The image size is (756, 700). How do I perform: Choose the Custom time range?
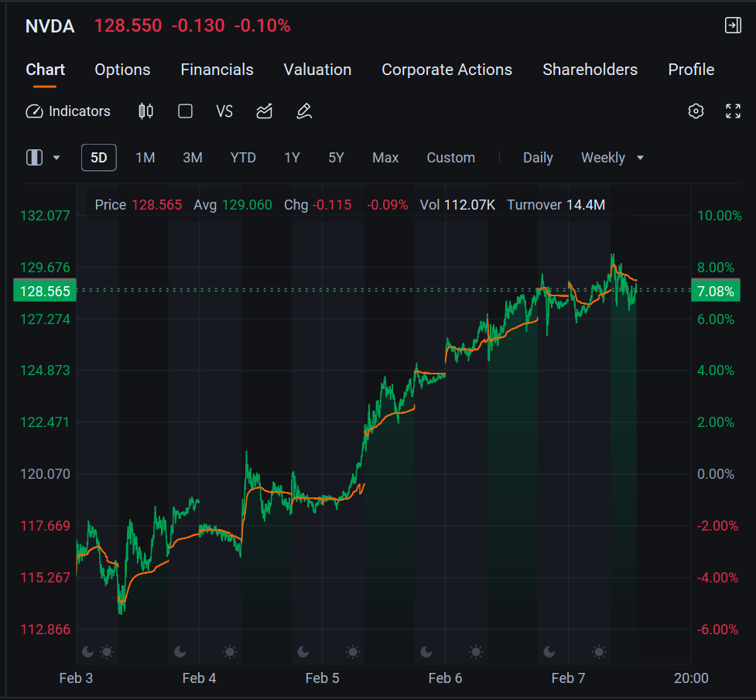tap(451, 158)
